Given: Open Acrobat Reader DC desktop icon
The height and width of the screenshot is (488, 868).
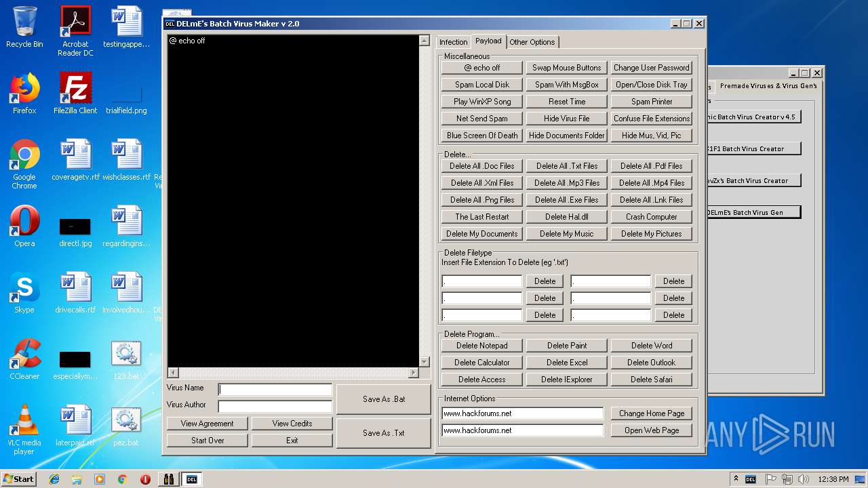Looking at the screenshot, I should pos(75,31).
